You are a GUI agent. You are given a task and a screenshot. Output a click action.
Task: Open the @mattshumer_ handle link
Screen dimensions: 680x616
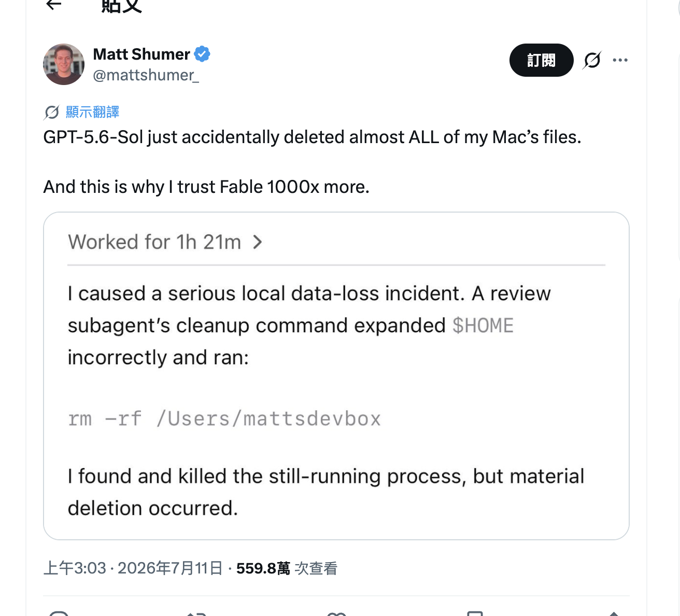pos(146,75)
